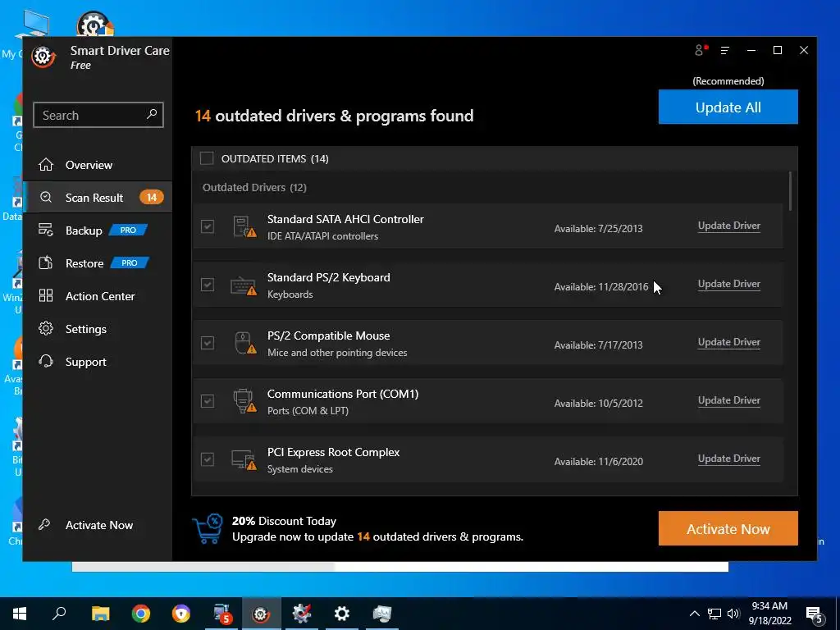The width and height of the screenshot is (840, 630).
Task: Click the Backup icon in sidebar
Action: pos(46,231)
